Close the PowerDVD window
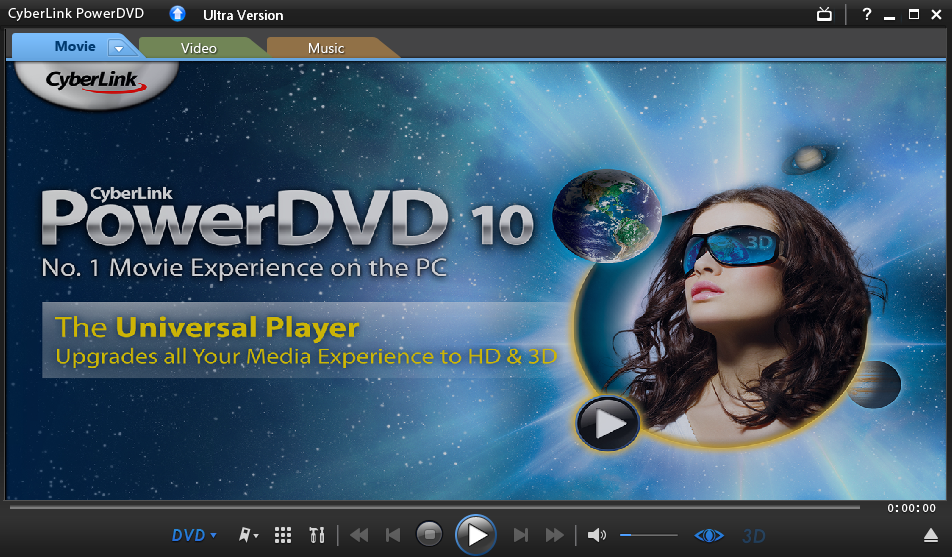 (x=936, y=15)
